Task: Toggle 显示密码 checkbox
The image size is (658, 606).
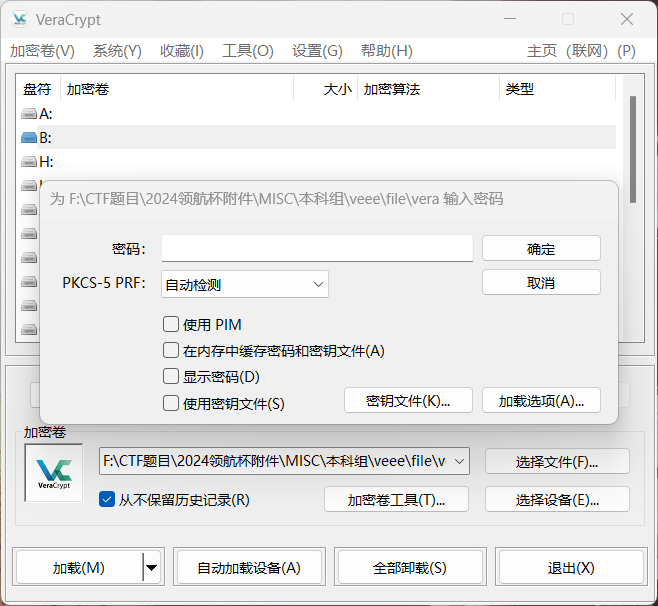Action: coord(171,377)
